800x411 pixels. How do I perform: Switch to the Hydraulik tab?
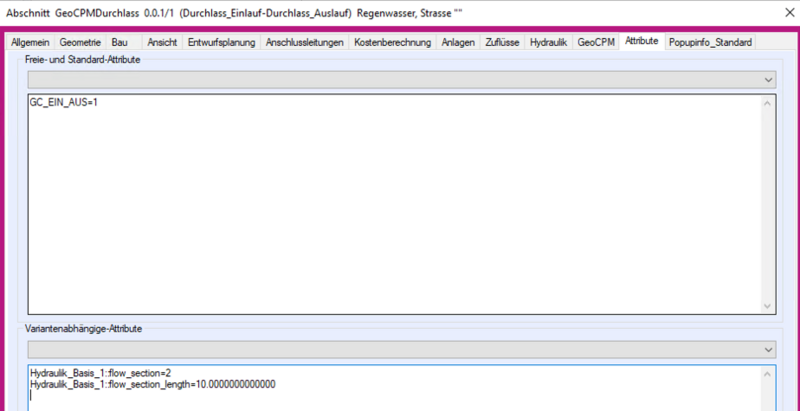548,43
